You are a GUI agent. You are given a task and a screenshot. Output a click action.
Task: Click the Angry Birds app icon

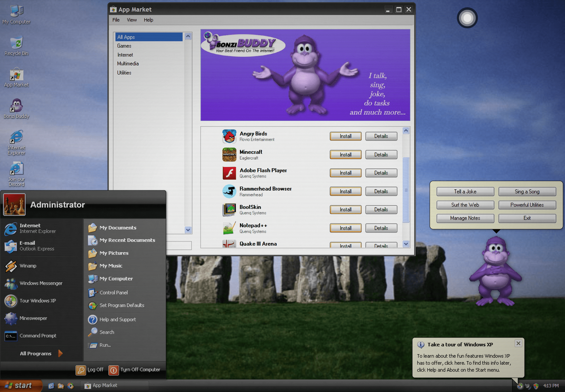tap(230, 136)
